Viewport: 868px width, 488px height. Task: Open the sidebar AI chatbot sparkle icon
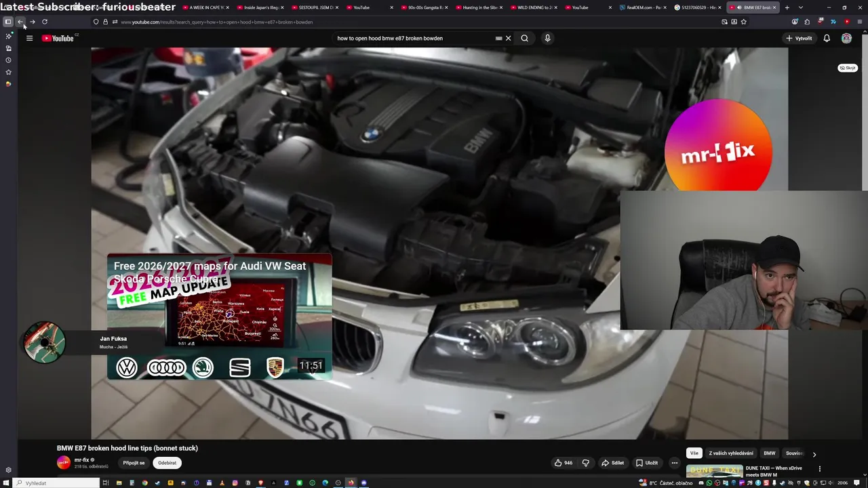coord(8,36)
